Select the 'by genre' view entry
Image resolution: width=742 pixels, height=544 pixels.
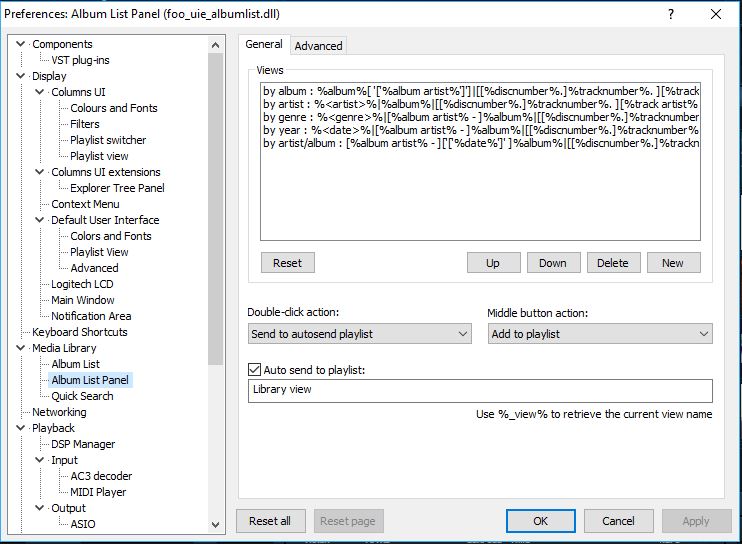click(480, 117)
